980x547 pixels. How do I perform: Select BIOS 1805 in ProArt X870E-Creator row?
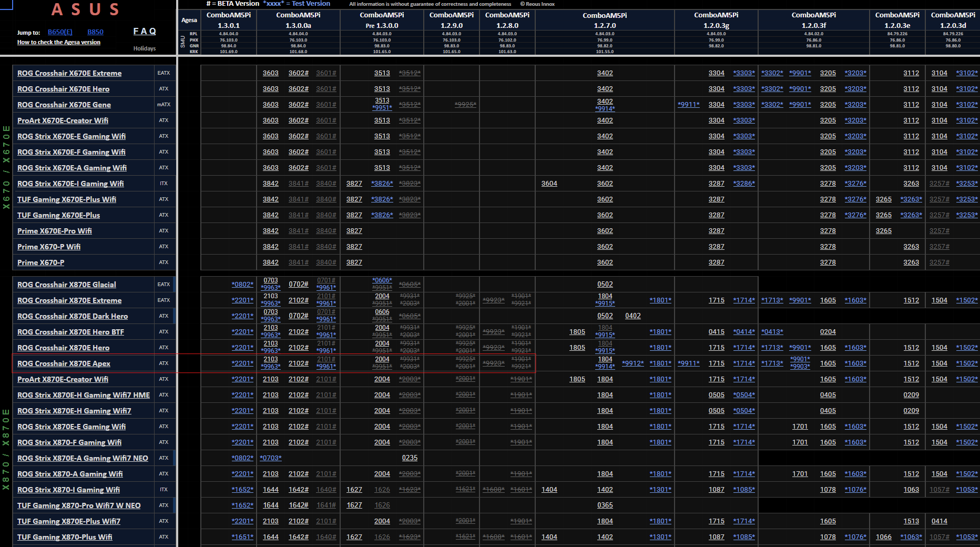[577, 379]
